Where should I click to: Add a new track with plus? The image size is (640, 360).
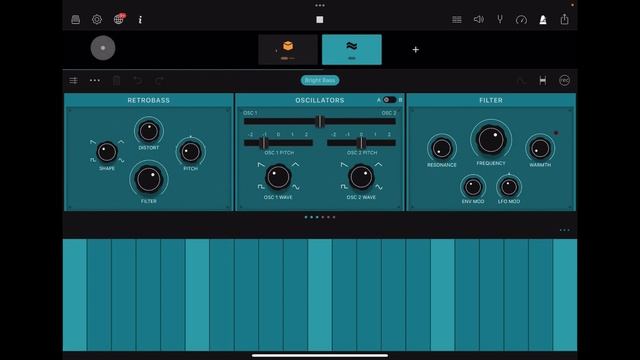416,50
